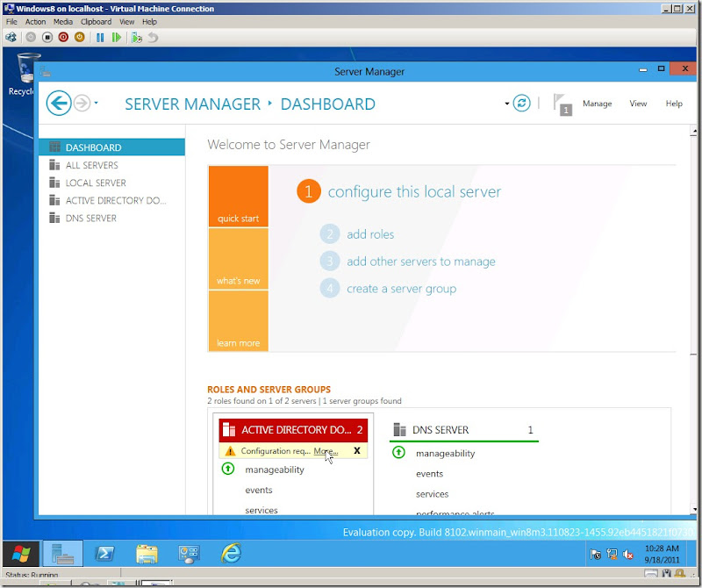702x588 pixels.
Task: Click the Action Center flag tray icon
Action: coord(596,555)
